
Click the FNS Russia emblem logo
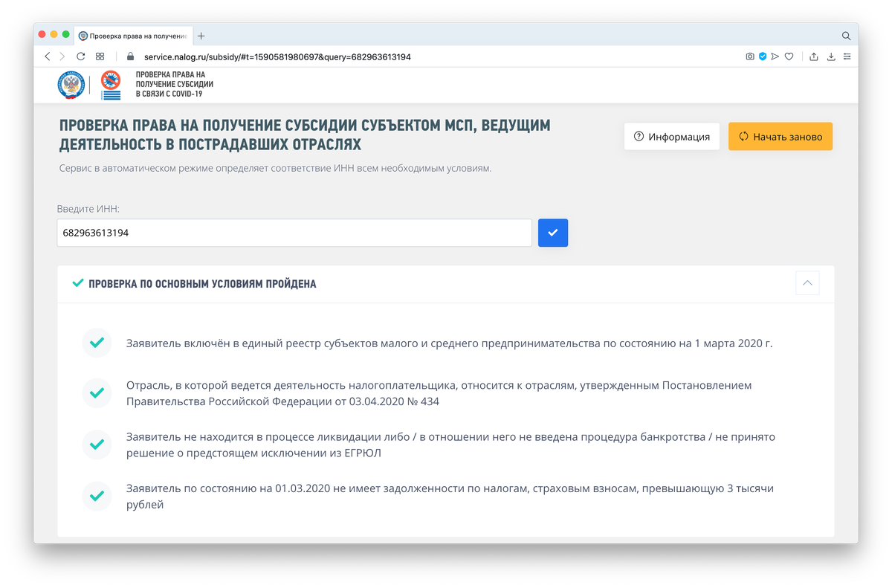coord(71,84)
